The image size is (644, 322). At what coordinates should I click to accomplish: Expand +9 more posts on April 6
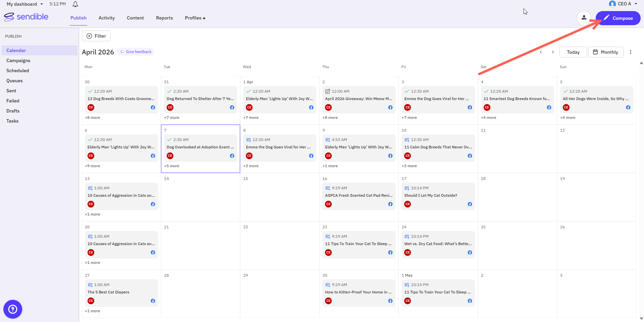coord(93,166)
